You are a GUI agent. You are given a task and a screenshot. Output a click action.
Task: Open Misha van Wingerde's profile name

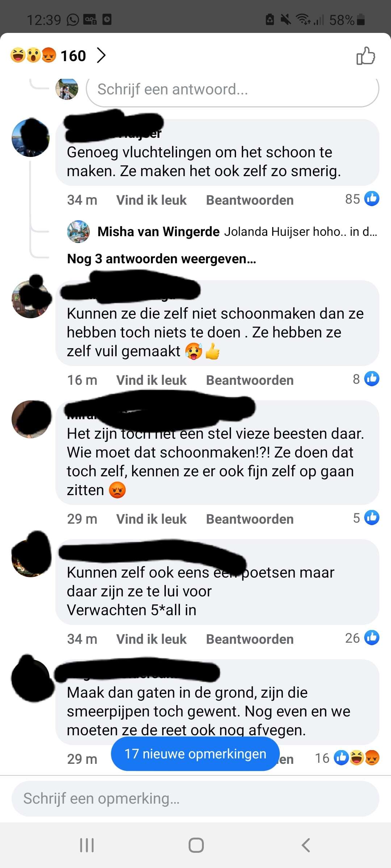(159, 231)
